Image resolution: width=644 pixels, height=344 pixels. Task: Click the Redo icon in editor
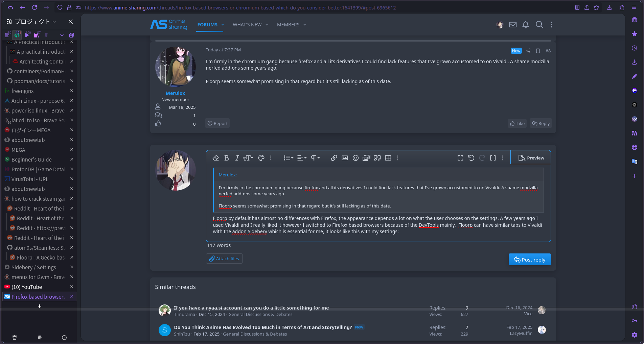(482, 158)
